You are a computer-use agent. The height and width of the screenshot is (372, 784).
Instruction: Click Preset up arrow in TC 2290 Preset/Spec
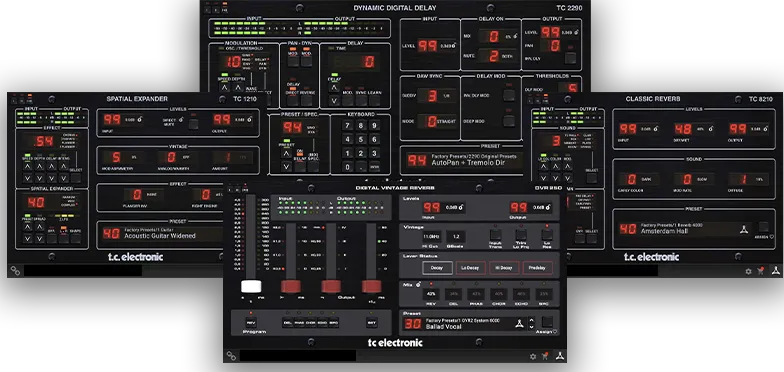pyautogui.click(x=286, y=154)
